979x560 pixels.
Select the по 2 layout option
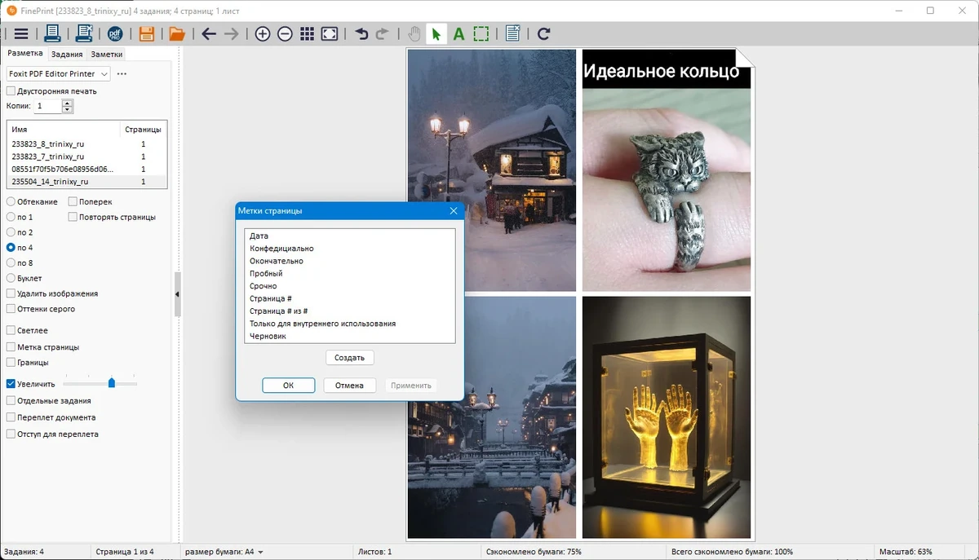click(11, 232)
